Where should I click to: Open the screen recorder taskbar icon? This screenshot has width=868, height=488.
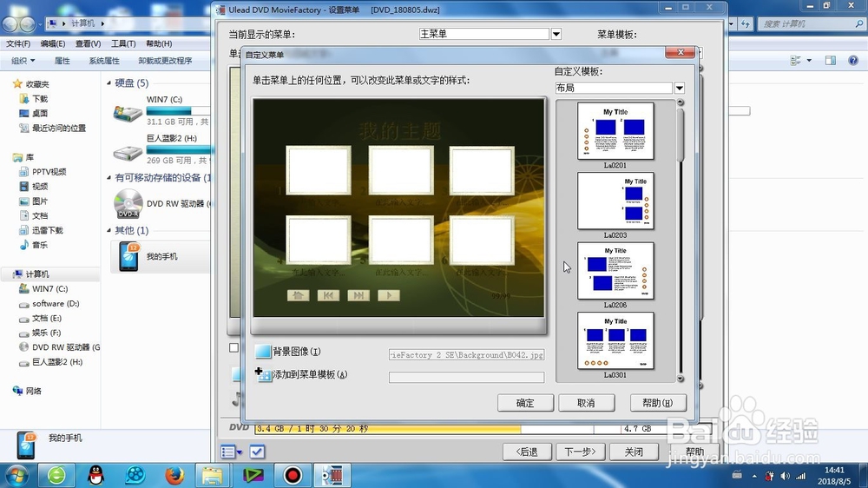(293, 475)
